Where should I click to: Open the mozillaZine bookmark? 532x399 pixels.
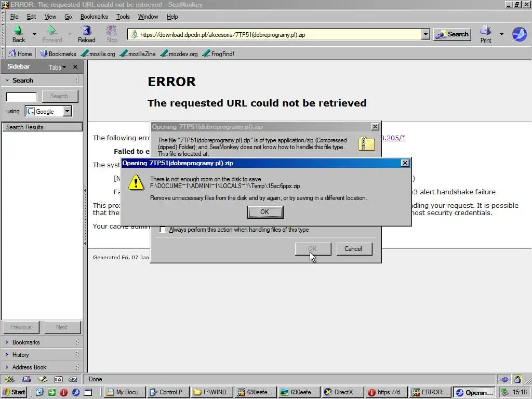coord(138,54)
